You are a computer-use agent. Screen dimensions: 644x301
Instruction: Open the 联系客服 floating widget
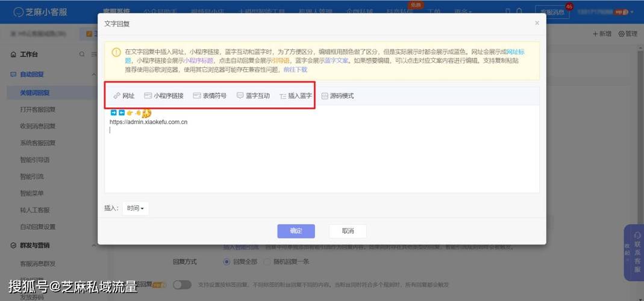pos(637,254)
